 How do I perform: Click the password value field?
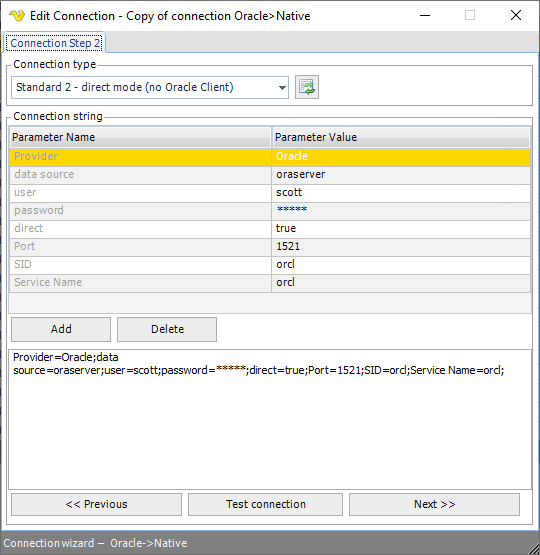point(401,211)
